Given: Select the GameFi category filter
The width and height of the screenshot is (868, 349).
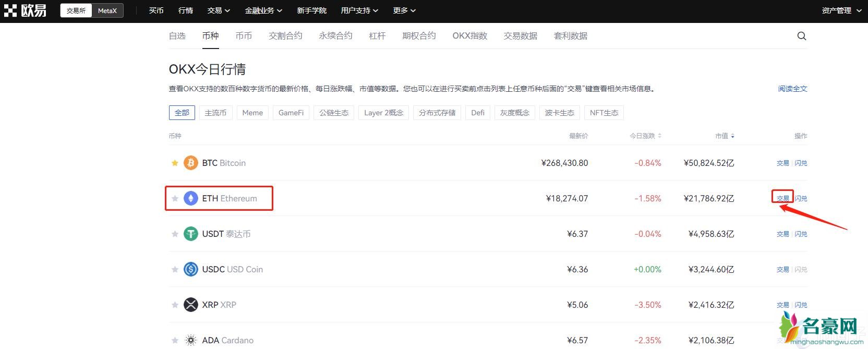Looking at the screenshot, I should pyautogui.click(x=291, y=113).
